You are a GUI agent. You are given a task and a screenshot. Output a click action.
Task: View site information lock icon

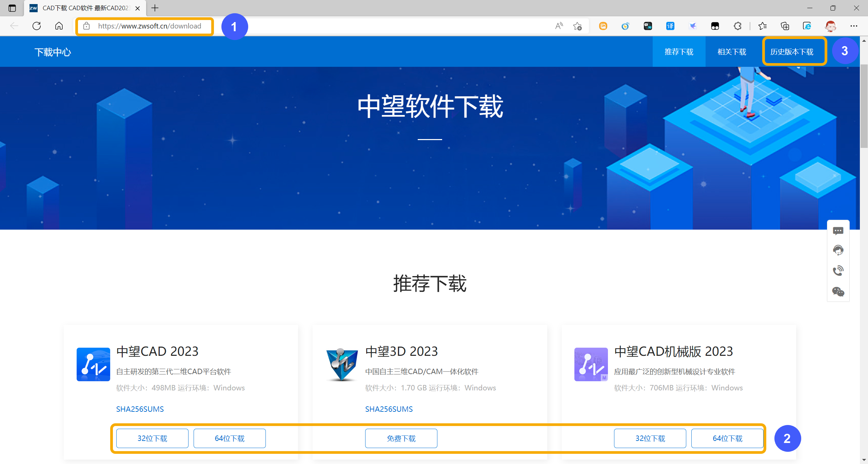[86, 26]
